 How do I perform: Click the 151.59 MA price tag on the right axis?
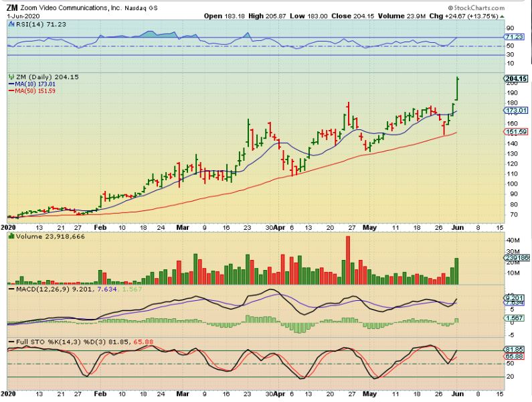click(516, 132)
